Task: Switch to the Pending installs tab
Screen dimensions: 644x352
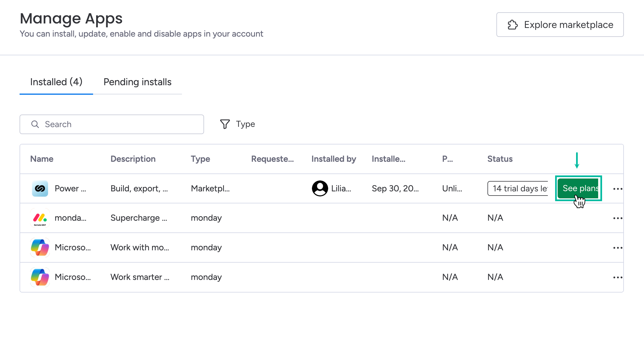Action: coord(138,82)
